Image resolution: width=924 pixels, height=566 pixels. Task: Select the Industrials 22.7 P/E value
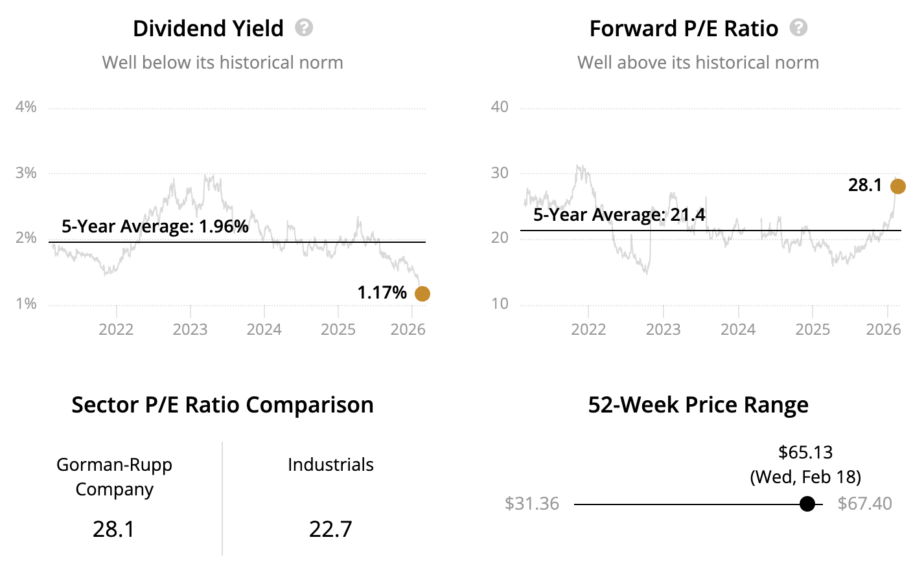pos(330,529)
